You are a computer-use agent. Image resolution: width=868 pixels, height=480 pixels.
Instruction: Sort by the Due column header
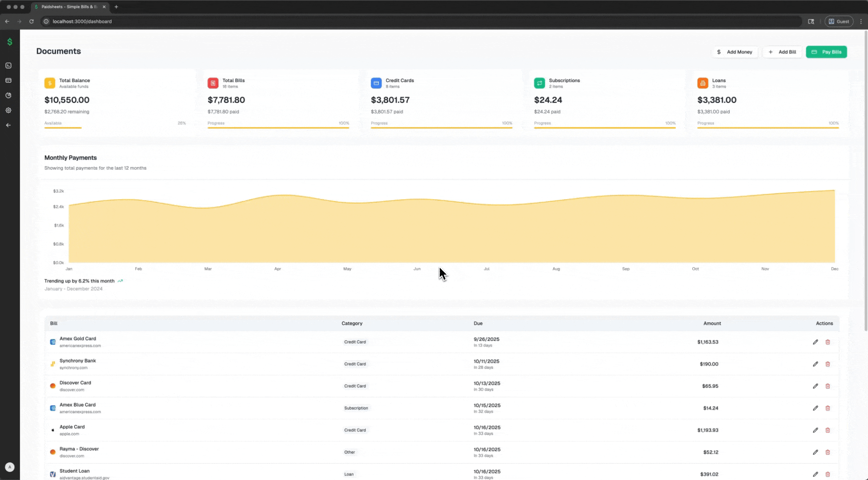pyautogui.click(x=478, y=324)
